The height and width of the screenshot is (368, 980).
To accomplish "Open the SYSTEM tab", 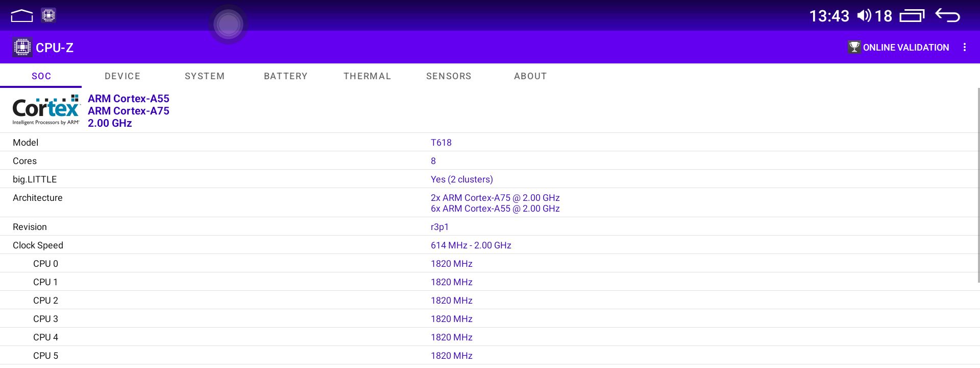I will 205,76.
